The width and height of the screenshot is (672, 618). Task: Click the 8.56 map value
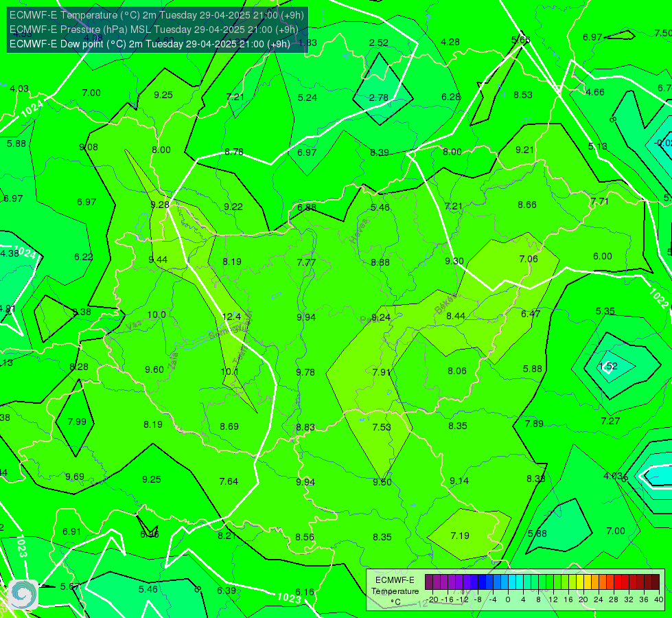click(x=305, y=537)
